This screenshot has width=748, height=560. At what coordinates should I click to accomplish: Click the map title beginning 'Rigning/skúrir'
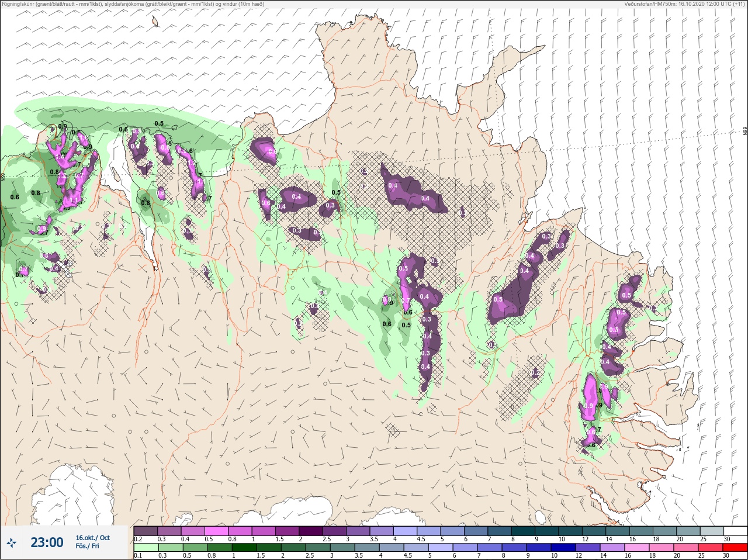point(134,4)
